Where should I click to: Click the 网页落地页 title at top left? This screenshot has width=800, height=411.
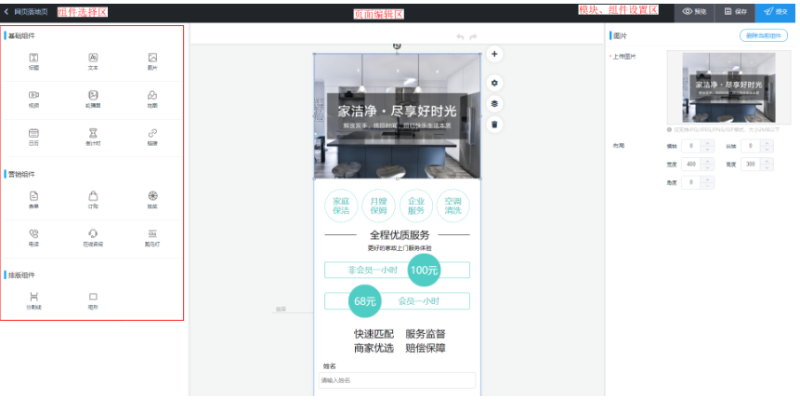pyautogui.click(x=31, y=11)
